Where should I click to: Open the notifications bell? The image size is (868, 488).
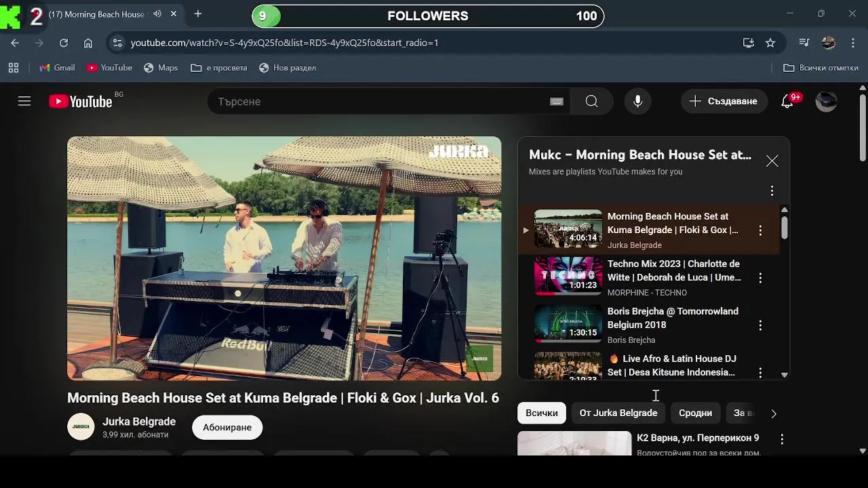coord(787,102)
